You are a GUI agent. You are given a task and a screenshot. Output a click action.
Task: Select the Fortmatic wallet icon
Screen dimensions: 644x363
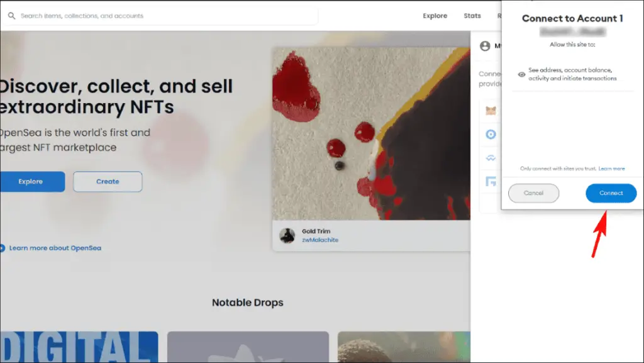pyautogui.click(x=491, y=181)
